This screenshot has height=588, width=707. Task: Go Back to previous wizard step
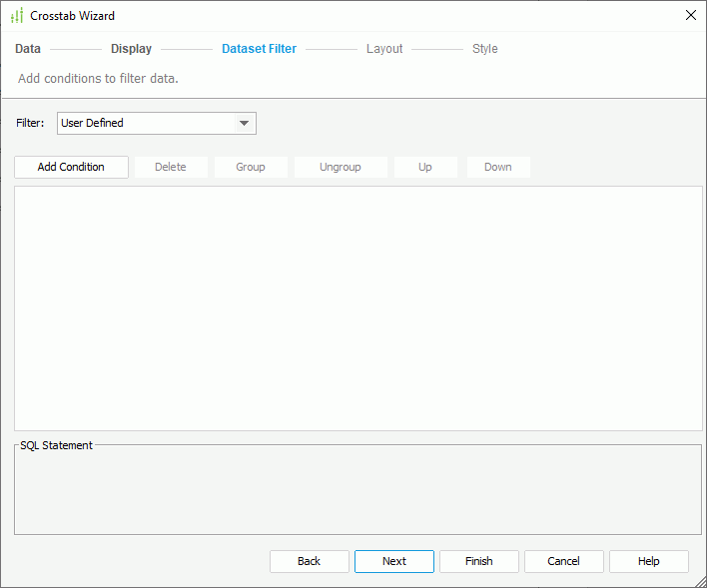[310, 561]
